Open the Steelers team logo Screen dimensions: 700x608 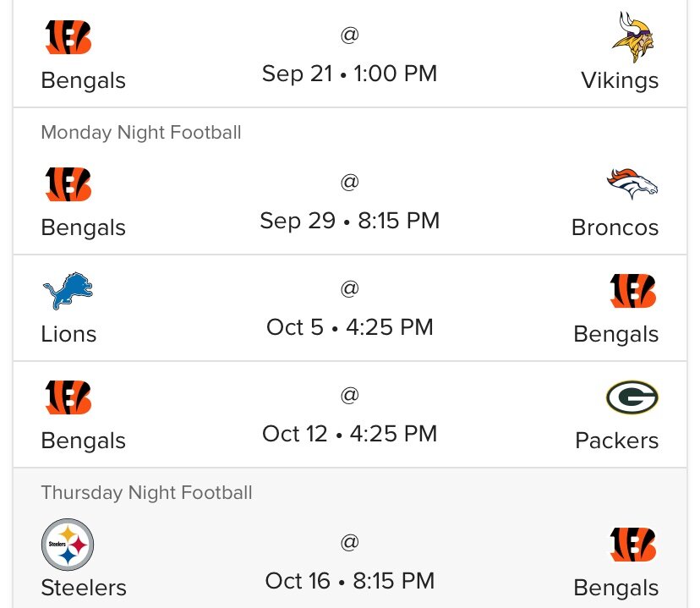tap(68, 545)
